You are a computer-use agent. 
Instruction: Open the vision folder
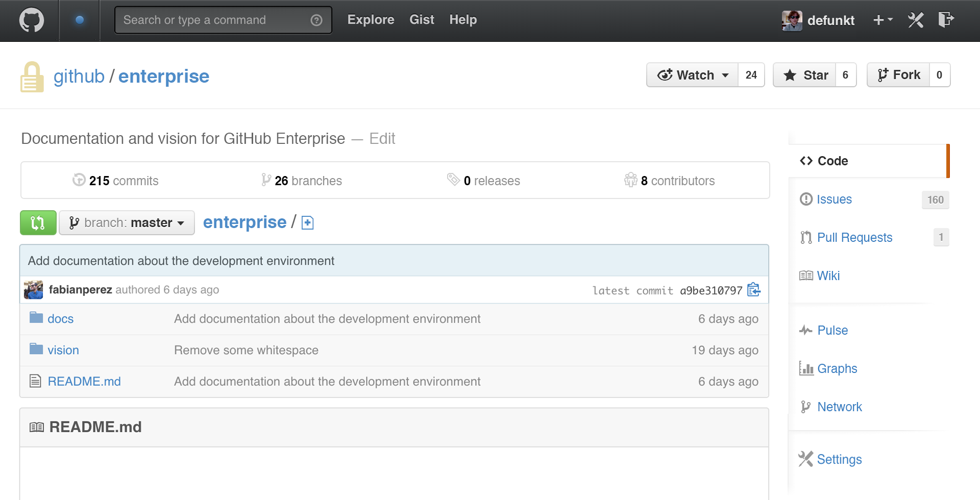[63, 350]
